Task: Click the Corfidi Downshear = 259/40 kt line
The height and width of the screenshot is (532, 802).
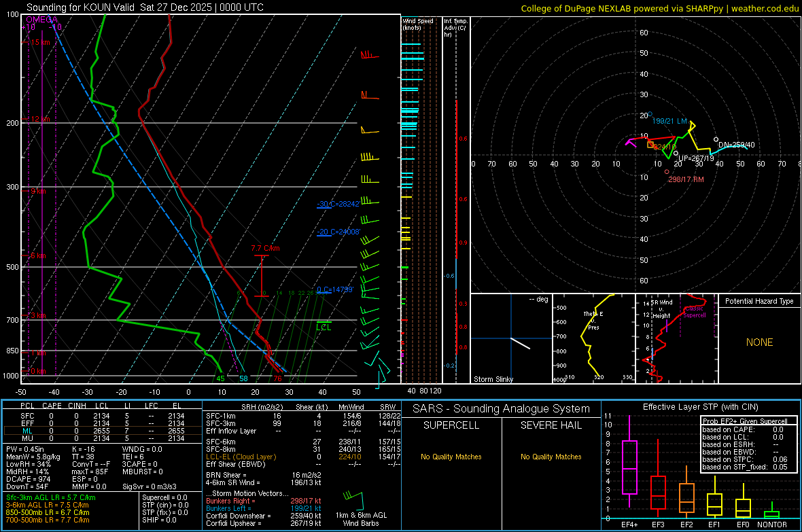Action: coord(264,516)
